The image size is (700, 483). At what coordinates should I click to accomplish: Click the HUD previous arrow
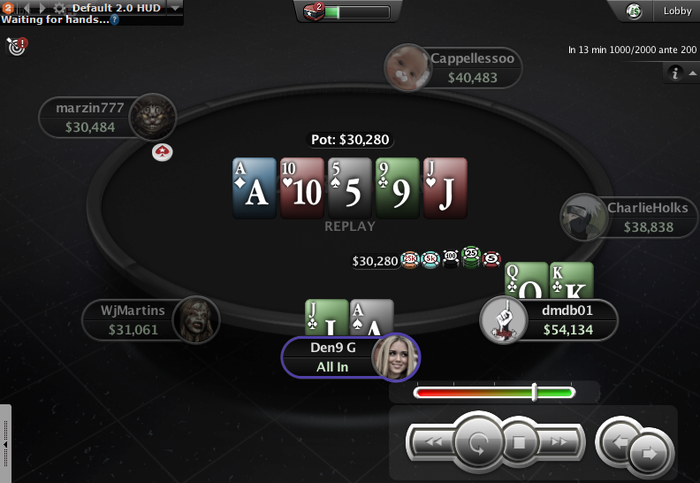click(27, 8)
